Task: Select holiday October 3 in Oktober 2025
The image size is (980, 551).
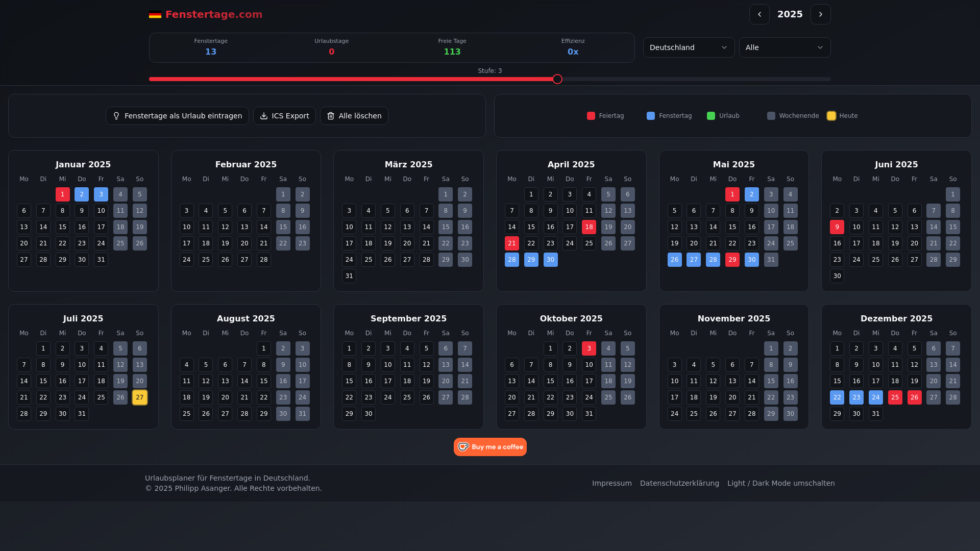Action: click(x=589, y=348)
